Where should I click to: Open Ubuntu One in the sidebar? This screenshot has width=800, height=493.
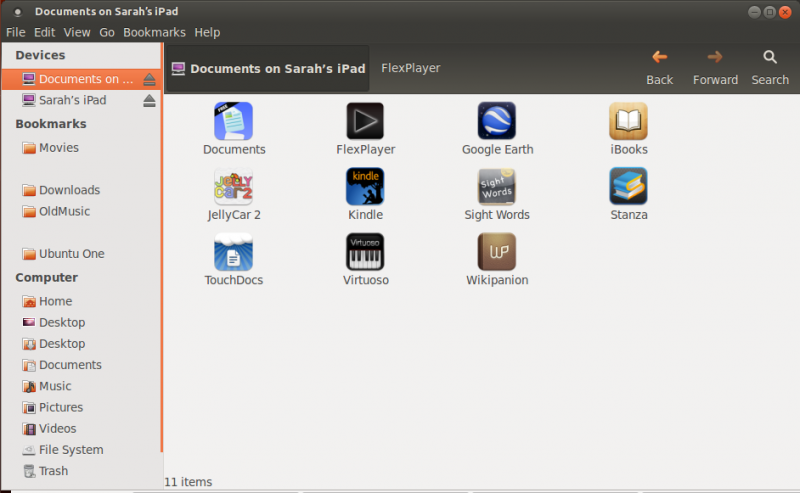click(71, 254)
